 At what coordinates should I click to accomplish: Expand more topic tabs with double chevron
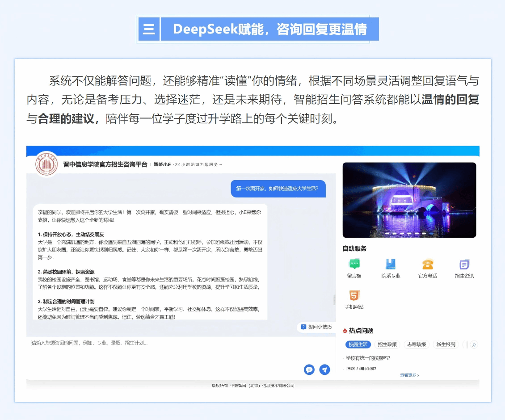(x=474, y=344)
